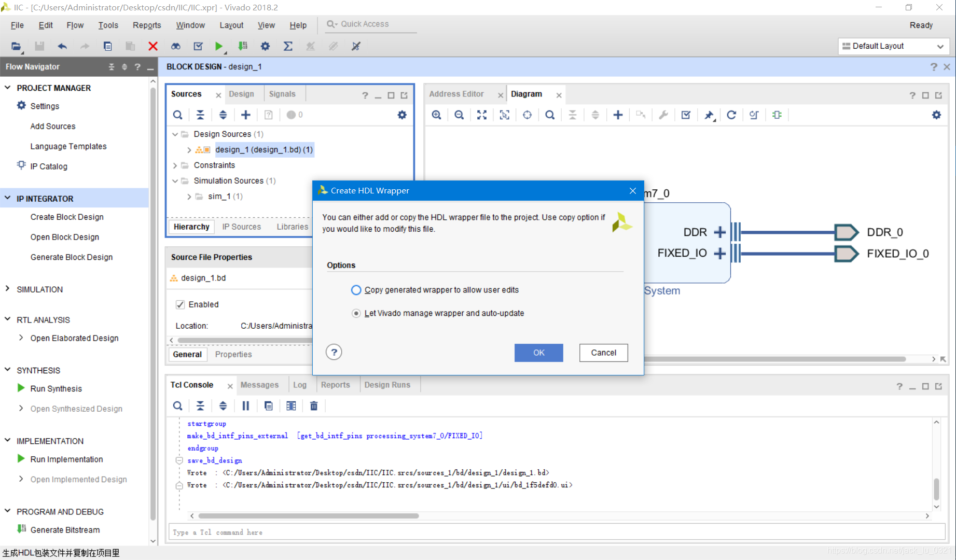The image size is (956, 560).
Task: Click the binoculars find icon
Action: tap(176, 46)
